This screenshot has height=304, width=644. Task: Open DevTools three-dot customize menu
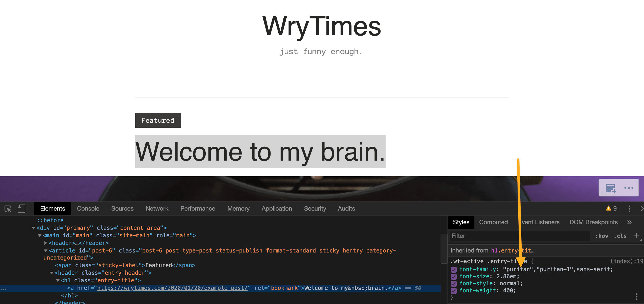point(629,209)
